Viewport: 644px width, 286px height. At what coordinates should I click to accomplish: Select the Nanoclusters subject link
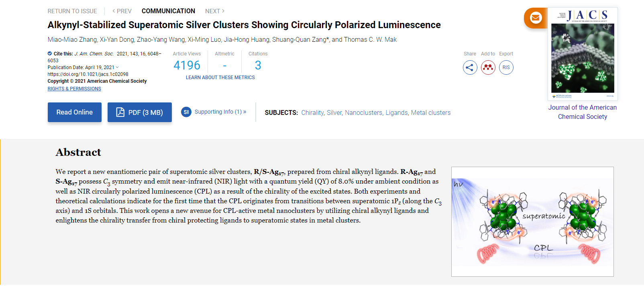click(x=363, y=113)
